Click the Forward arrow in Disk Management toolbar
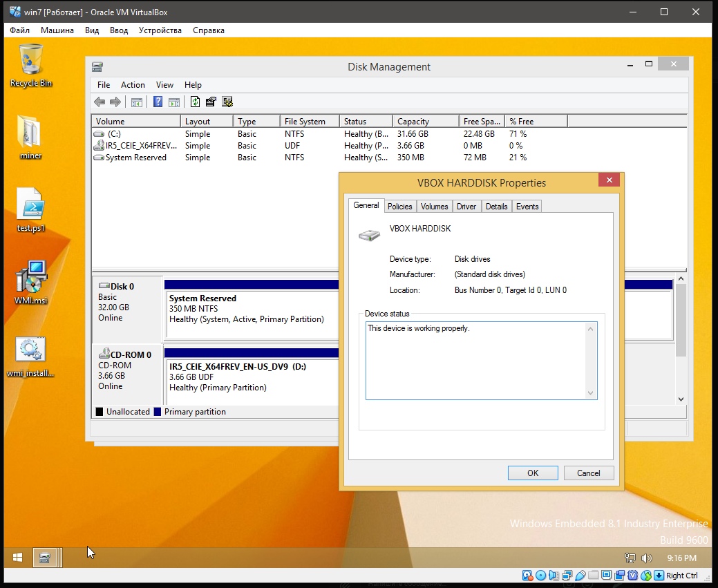The height and width of the screenshot is (588, 718). pyautogui.click(x=115, y=102)
